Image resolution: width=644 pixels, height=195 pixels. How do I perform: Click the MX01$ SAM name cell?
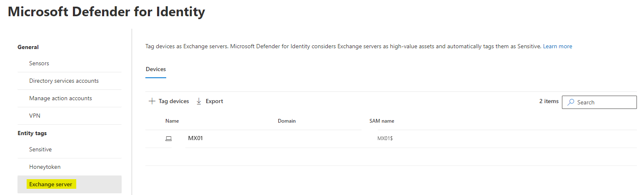coord(385,138)
